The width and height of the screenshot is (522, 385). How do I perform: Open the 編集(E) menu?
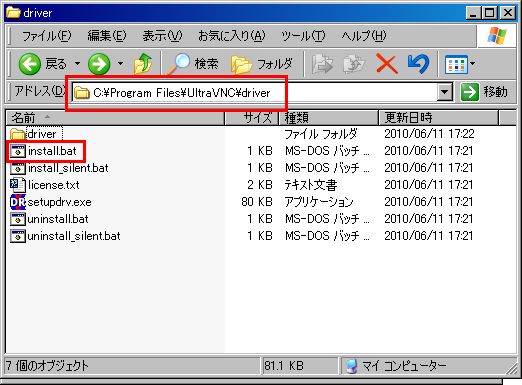coord(107,36)
